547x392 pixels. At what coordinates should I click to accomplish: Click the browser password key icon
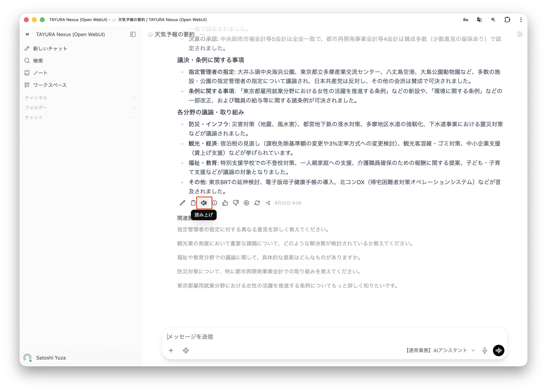[465, 20]
